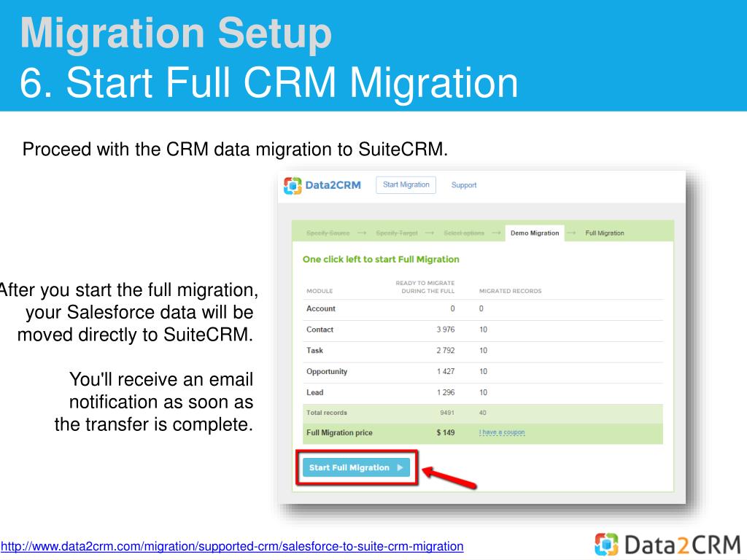Click the MIGRATED RECORDS column header
The image size is (747, 560).
point(510,291)
